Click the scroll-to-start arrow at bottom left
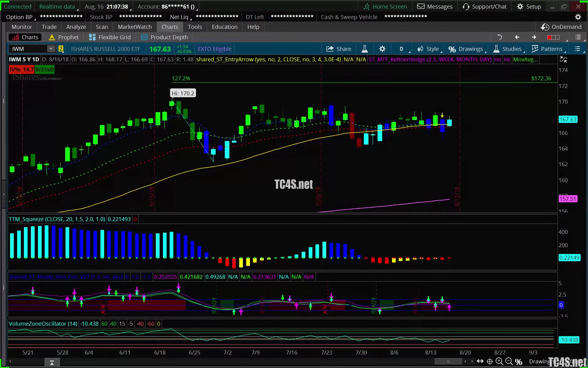This screenshot has width=588, height=368. pyautogui.click(x=10, y=362)
